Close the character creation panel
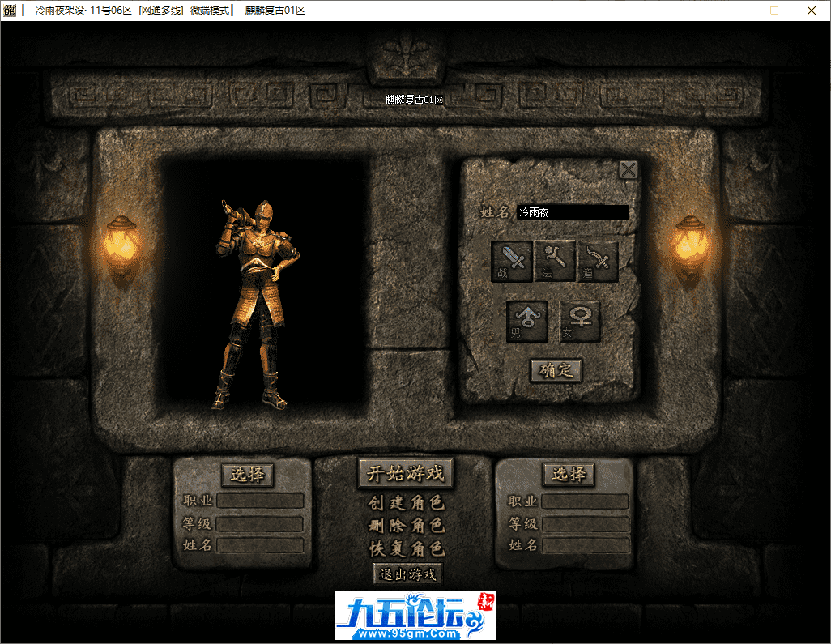The image size is (831, 644). click(628, 170)
